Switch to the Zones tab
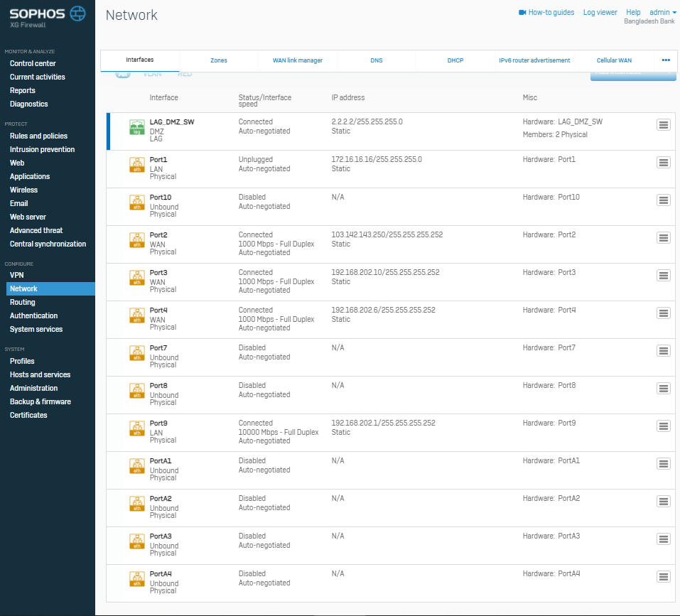The image size is (680, 616). (219, 60)
